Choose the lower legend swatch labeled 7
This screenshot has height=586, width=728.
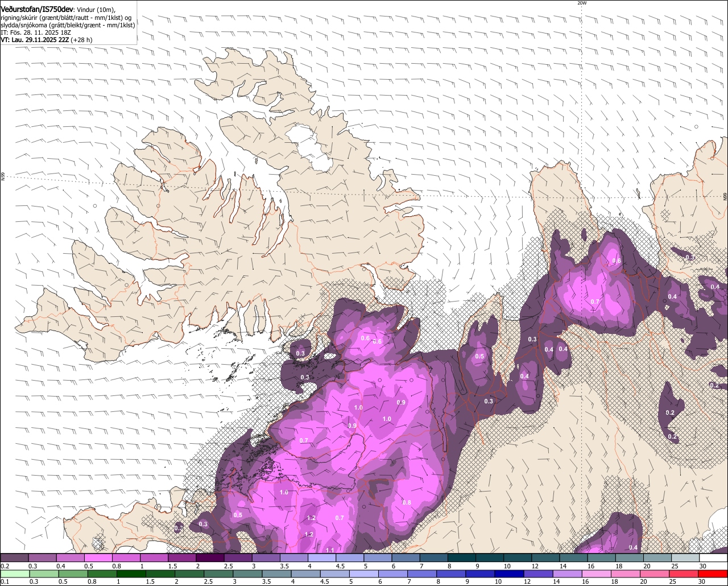pos(421,574)
